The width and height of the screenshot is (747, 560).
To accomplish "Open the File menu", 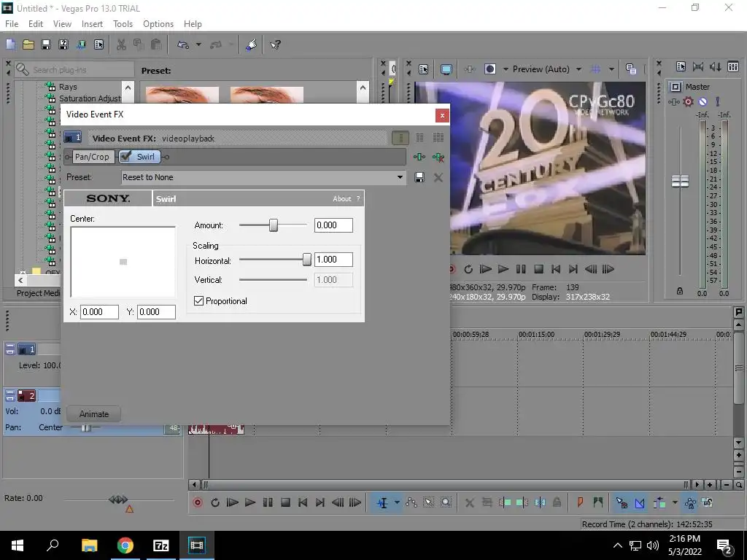I will (x=12, y=24).
